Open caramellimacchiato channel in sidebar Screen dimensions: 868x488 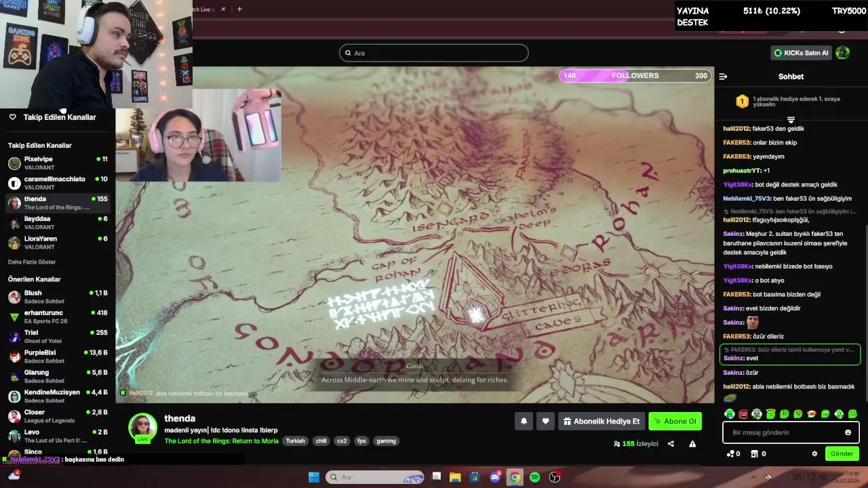[x=58, y=183]
